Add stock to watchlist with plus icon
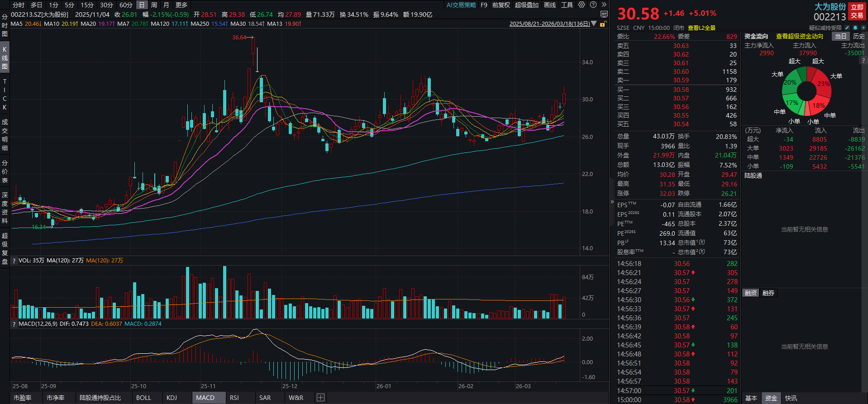Screen dimensions: 868x404 point(863,28)
